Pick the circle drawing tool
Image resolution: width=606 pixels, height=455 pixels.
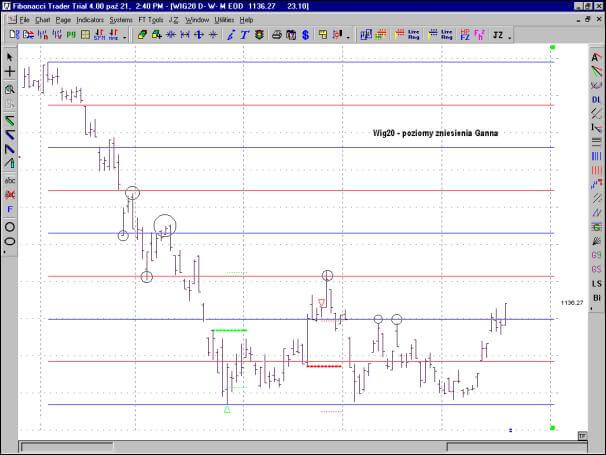coord(10,226)
